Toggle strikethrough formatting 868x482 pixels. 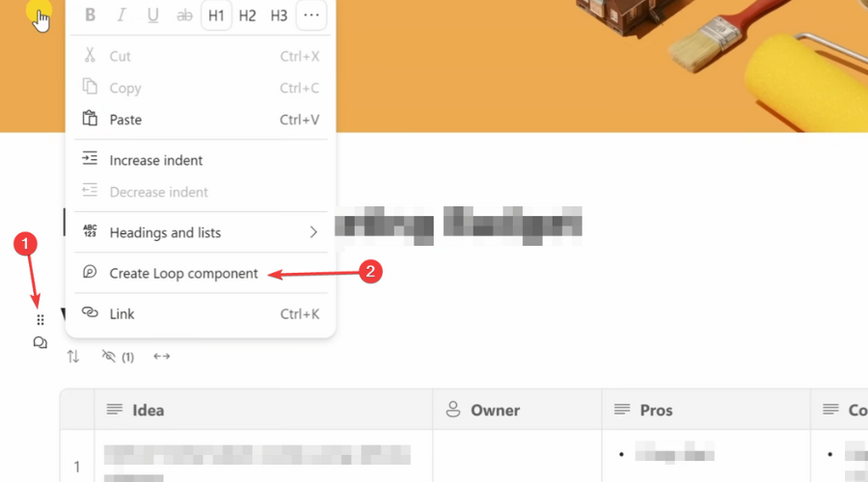184,14
